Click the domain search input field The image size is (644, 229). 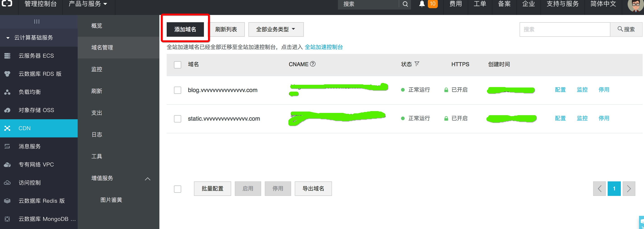[x=565, y=29]
